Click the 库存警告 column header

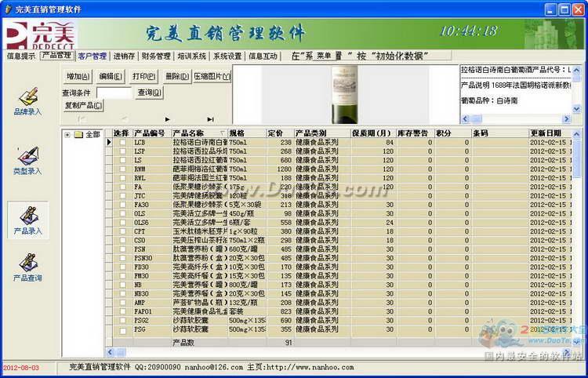tap(415, 133)
